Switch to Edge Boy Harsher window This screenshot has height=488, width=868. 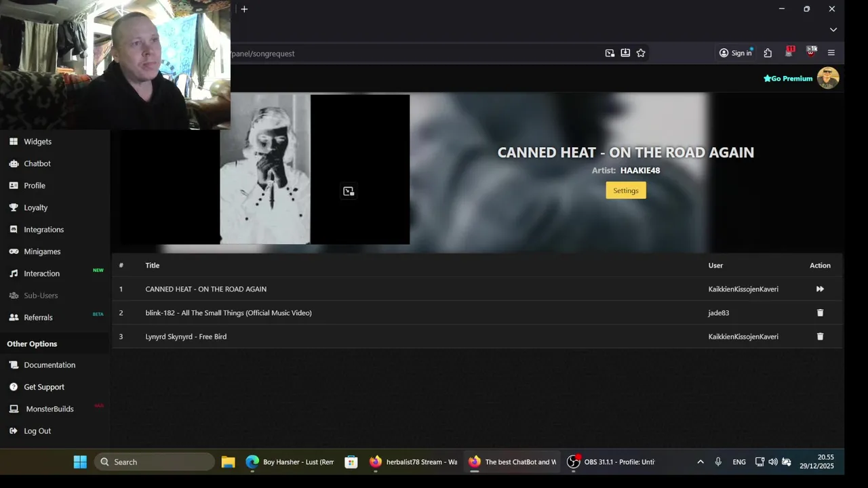click(290, 462)
